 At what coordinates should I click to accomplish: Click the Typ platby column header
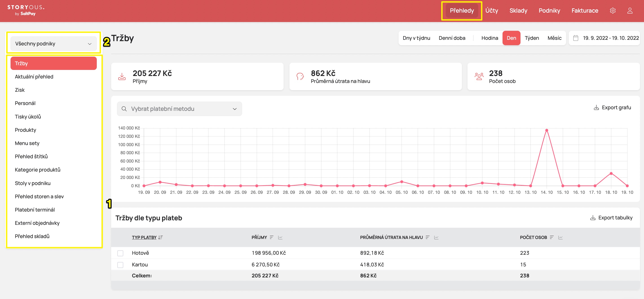coord(144,237)
